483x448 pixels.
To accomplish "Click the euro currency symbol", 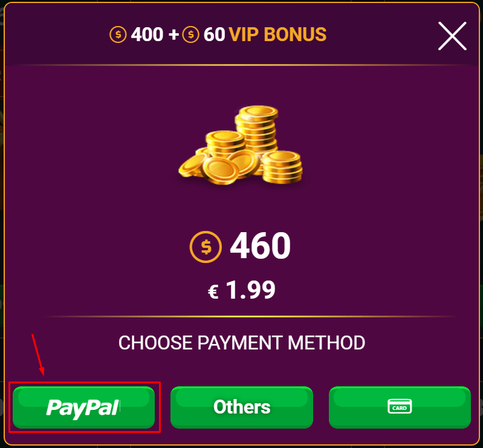I will [x=213, y=291].
